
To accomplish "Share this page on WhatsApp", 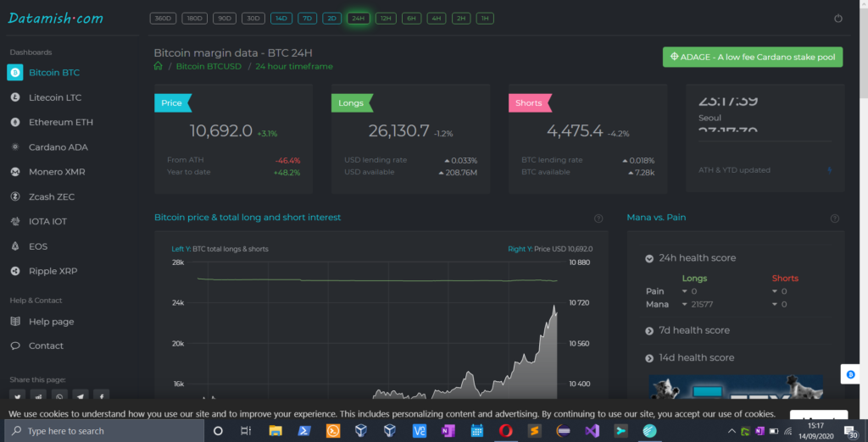I will (59, 395).
